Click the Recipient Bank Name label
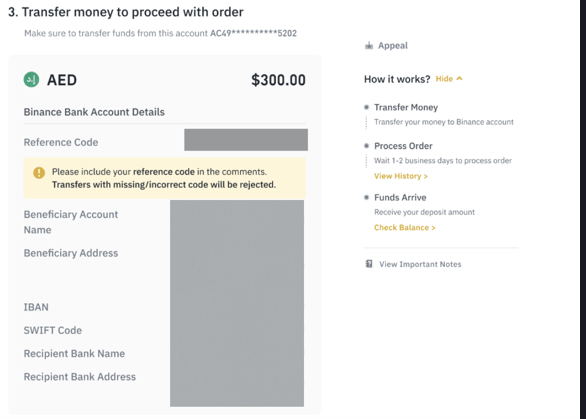This screenshot has width=586, height=419. click(74, 354)
